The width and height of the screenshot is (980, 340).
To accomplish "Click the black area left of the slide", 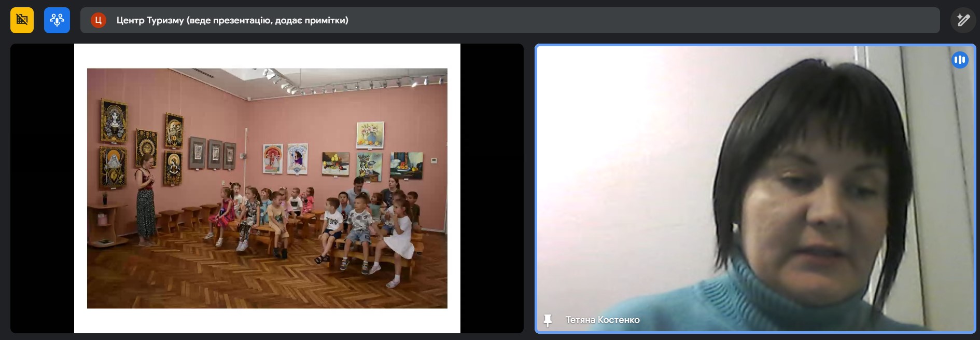I will point(41,187).
